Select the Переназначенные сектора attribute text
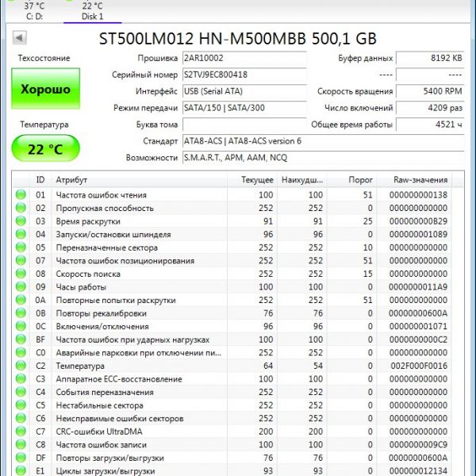The width and height of the screenshot is (476, 476). click(107, 248)
